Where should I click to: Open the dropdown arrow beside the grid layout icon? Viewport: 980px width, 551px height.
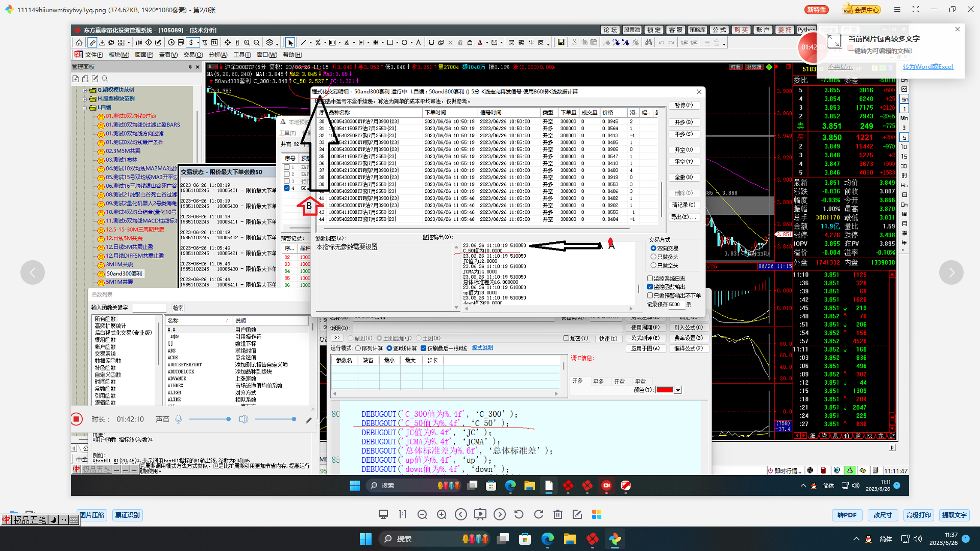click(x=129, y=43)
